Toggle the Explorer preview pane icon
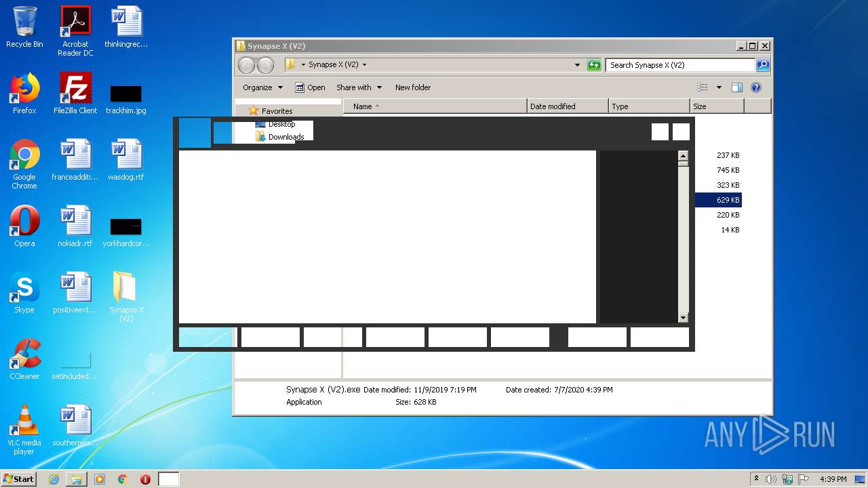868x488 pixels. coord(737,87)
